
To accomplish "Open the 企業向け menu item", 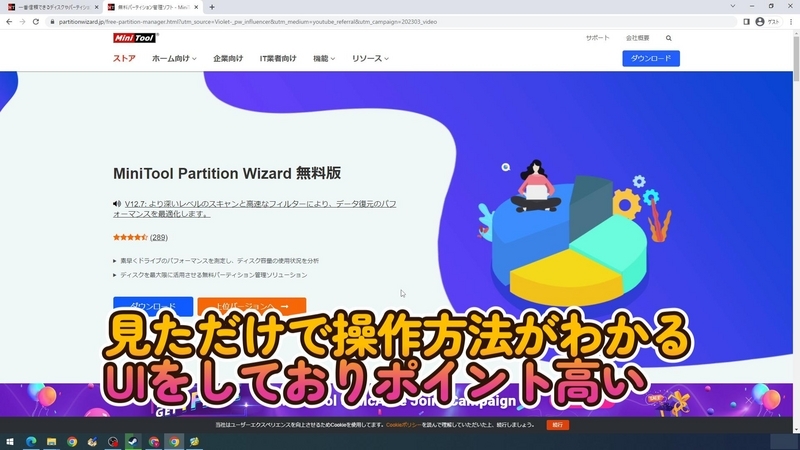I will tap(228, 58).
